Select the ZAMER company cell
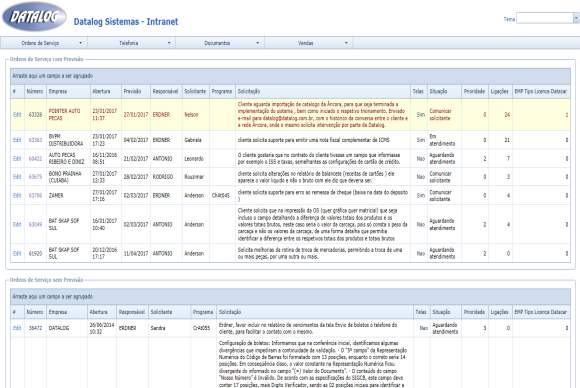 point(68,195)
